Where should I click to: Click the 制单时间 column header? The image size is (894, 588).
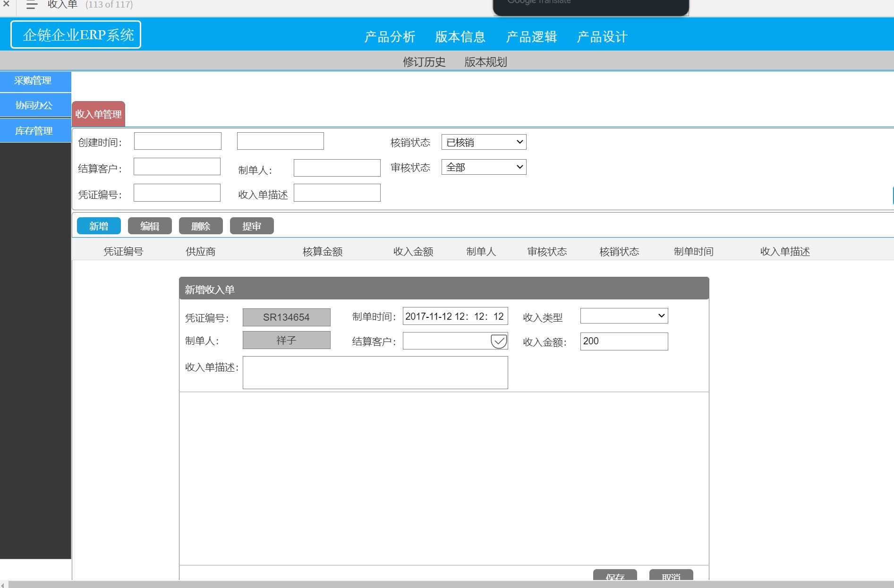[694, 251]
